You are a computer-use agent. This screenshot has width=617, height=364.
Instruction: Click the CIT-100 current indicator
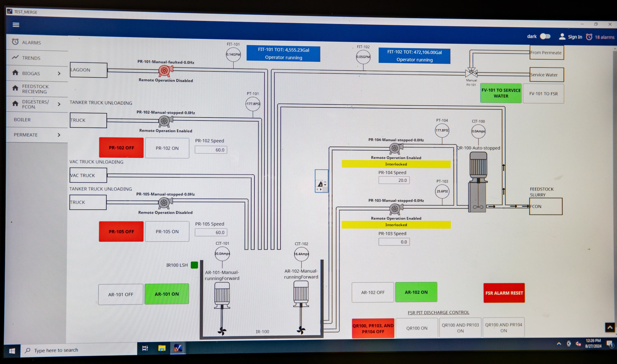pyautogui.click(x=478, y=131)
